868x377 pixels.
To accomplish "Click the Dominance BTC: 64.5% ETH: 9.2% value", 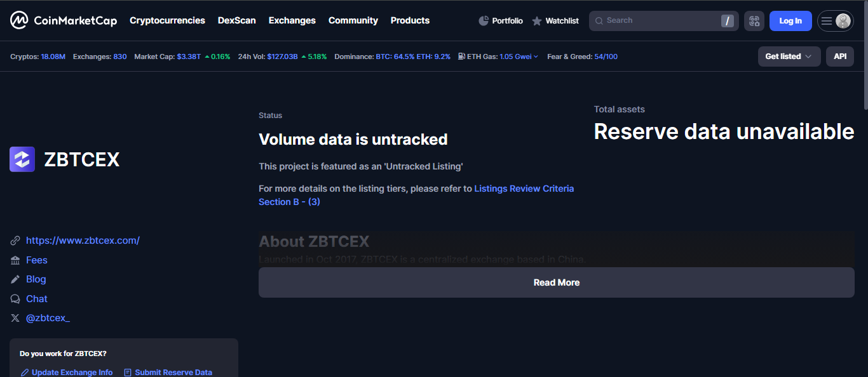I will pyautogui.click(x=413, y=56).
